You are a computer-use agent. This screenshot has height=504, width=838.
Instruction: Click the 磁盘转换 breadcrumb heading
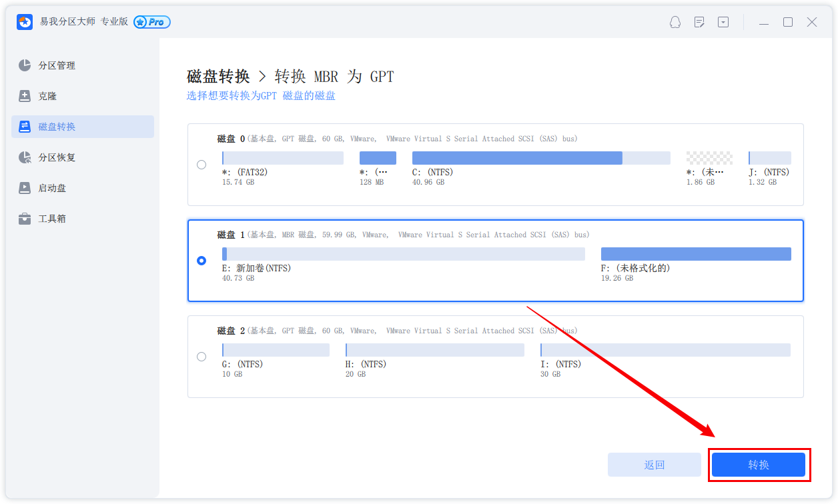click(x=218, y=77)
